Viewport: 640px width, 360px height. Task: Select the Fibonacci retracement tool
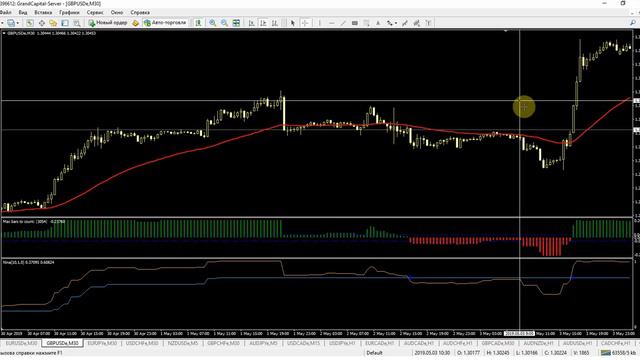367,23
